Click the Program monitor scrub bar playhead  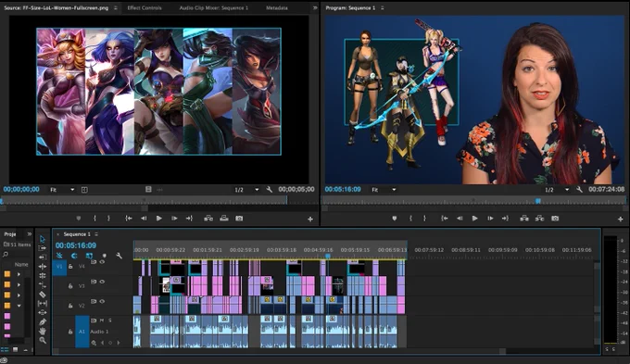pyautogui.click(x=537, y=200)
